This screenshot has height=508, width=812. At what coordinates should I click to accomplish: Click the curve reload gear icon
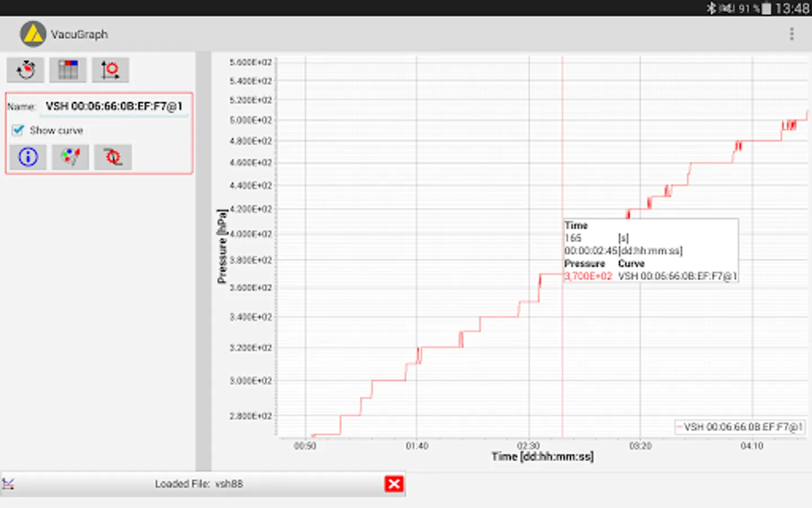coord(112,157)
